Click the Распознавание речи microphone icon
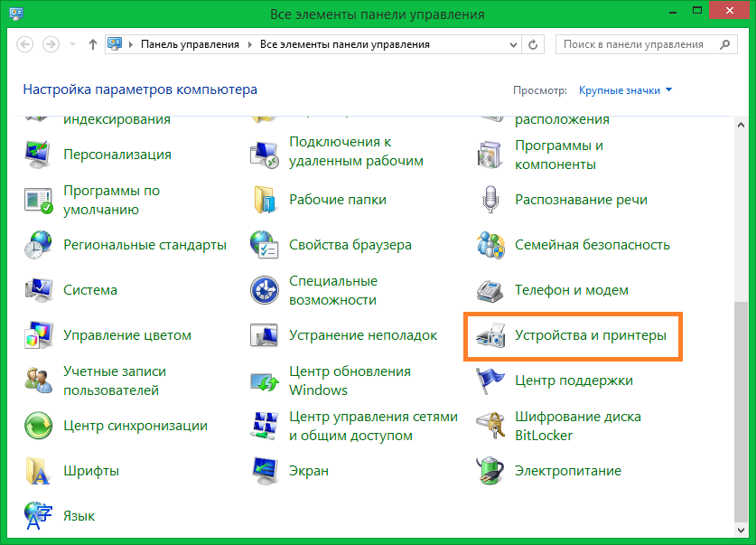Screen dimensions: 756x545 click(x=489, y=200)
